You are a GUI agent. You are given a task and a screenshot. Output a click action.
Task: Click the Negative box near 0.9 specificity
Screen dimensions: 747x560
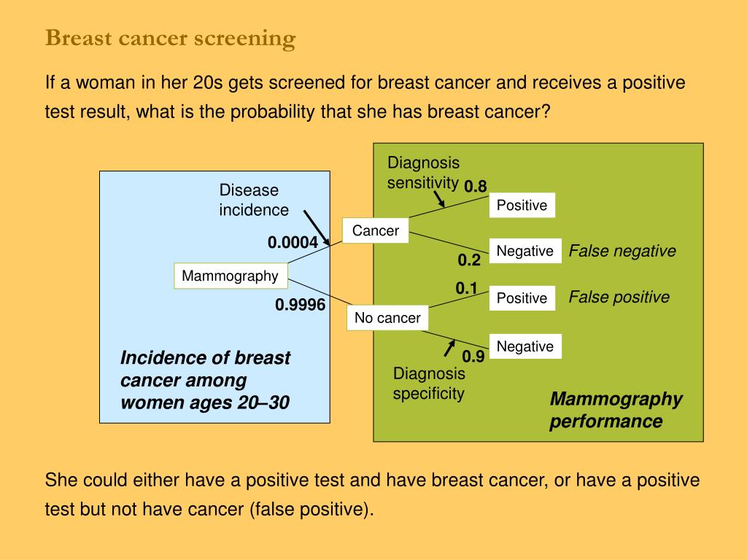coord(525,346)
